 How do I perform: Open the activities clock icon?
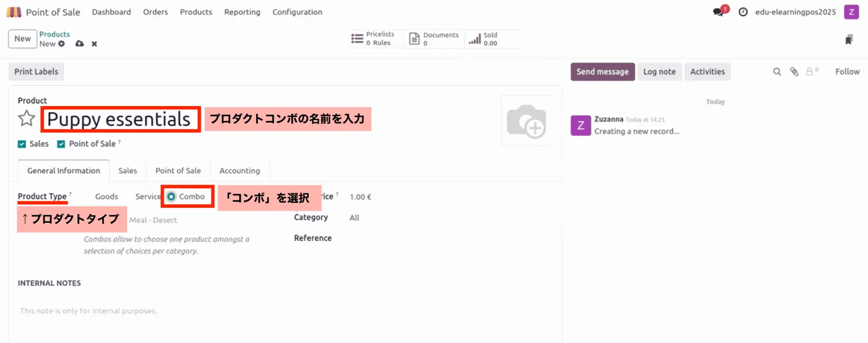coord(743,12)
